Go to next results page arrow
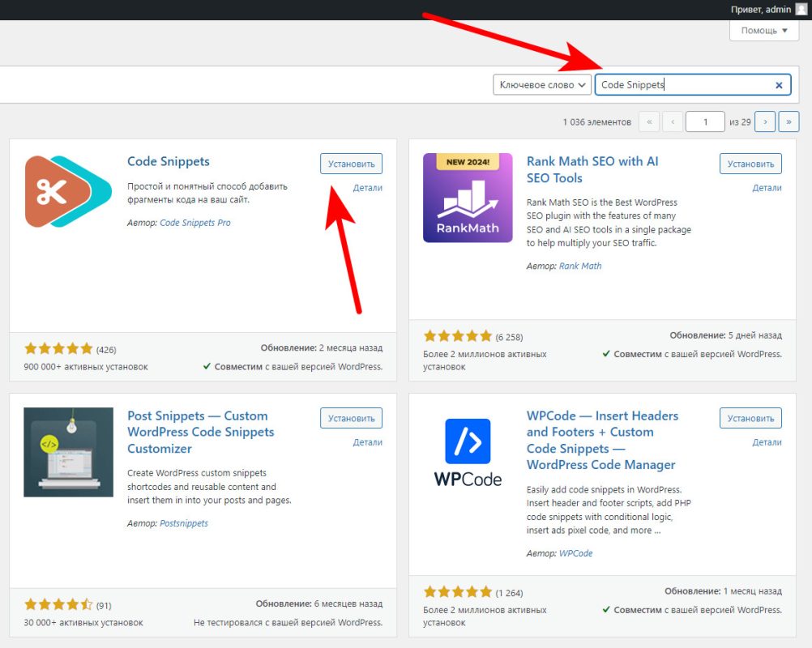 click(765, 122)
